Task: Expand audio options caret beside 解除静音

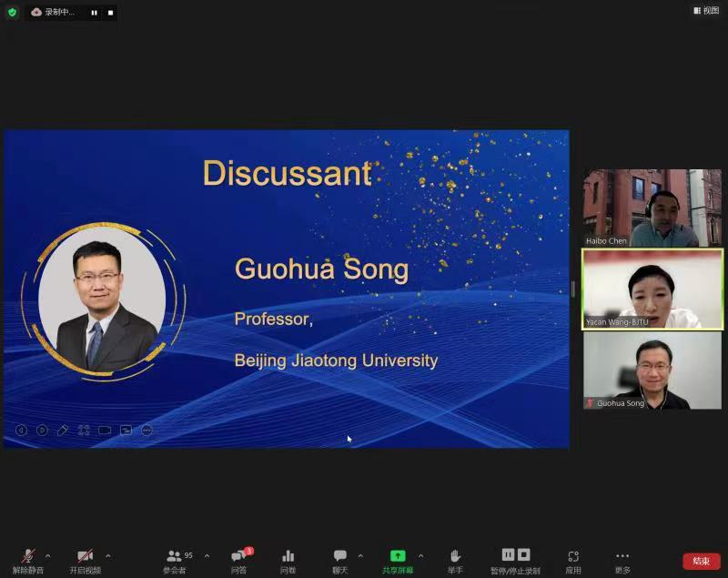Action: click(48, 556)
